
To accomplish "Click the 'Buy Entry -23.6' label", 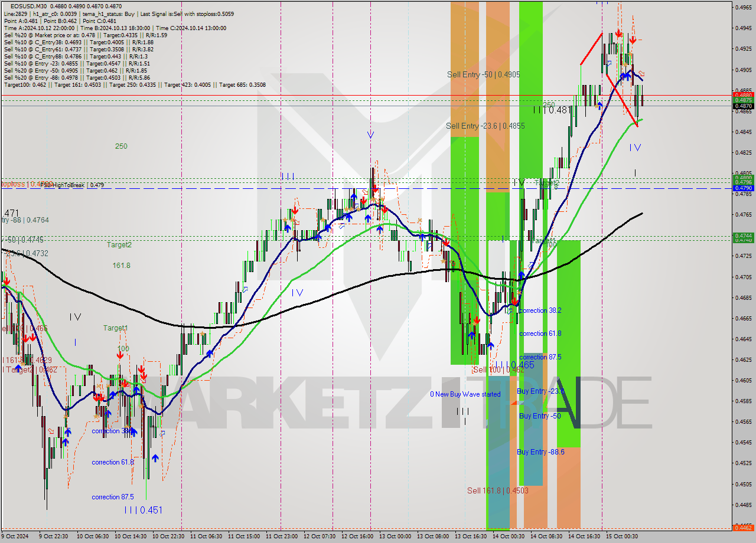I will point(540,391).
